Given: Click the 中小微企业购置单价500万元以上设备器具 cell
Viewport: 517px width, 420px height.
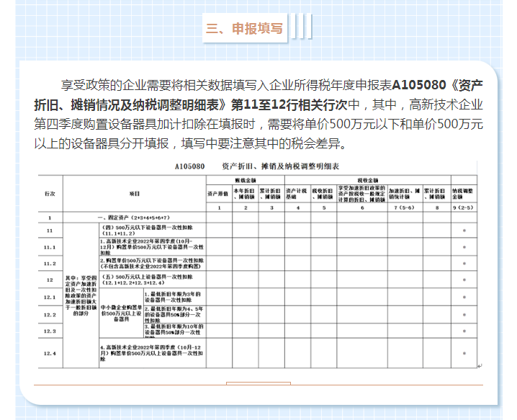Looking at the screenshot, I should point(122,313).
